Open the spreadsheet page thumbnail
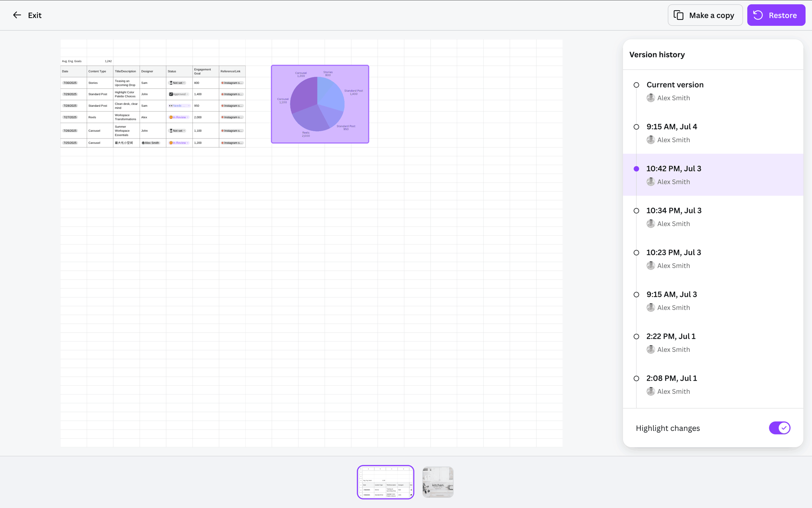Viewport: 812px width, 508px height. coord(385,482)
